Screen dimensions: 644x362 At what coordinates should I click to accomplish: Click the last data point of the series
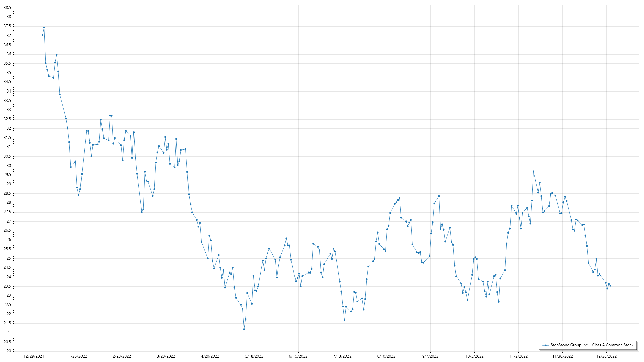pos(610,286)
